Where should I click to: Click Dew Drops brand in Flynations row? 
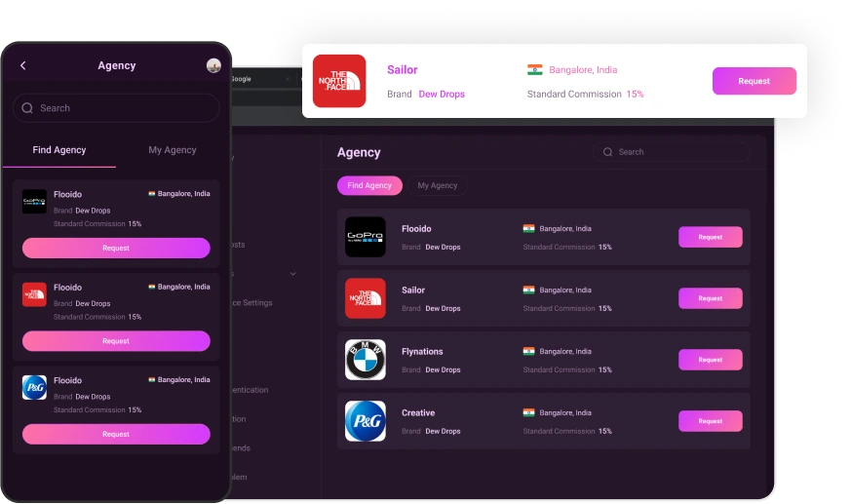[x=443, y=369]
